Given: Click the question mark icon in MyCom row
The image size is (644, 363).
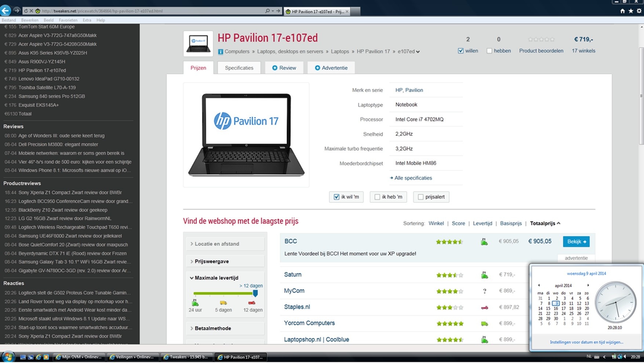Looking at the screenshot, I should [x=484, y=291].
